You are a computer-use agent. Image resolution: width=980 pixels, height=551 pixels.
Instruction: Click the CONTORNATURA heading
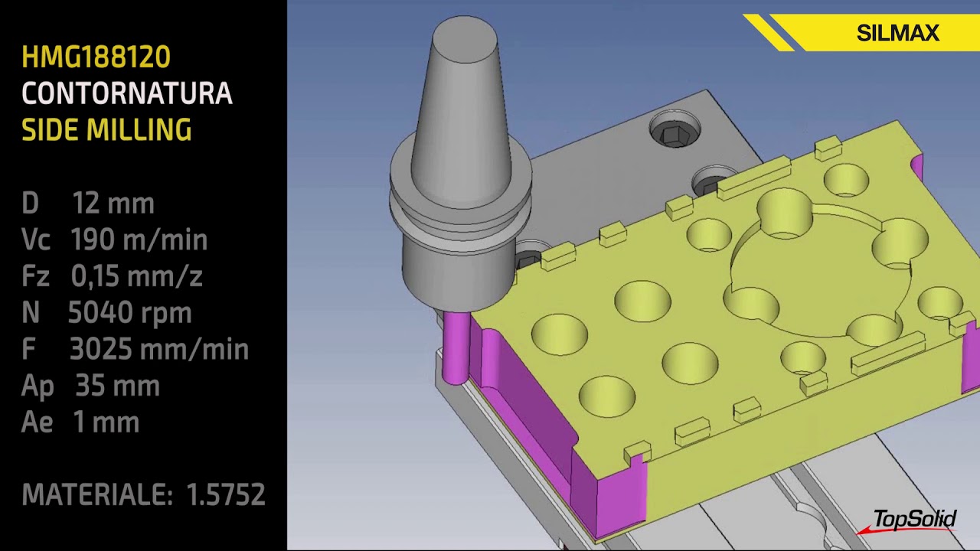tap(127, 93)
